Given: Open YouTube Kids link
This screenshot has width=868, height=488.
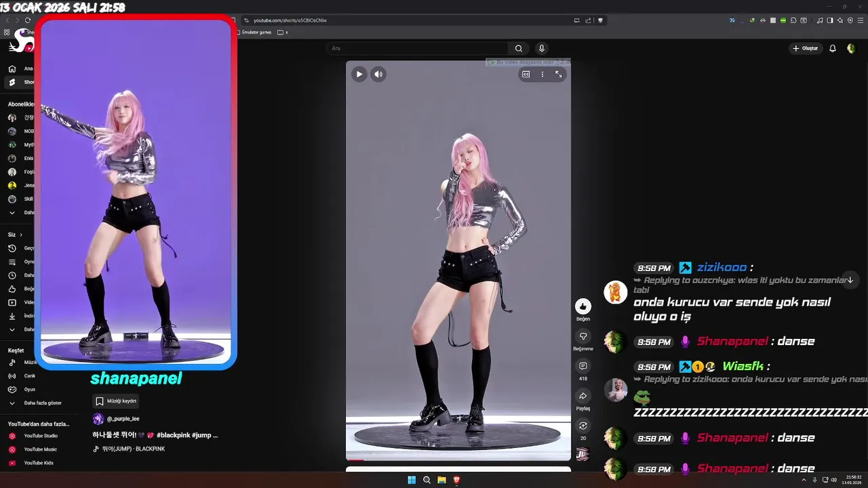Looking at the screenshot, I should coord(38,463).
